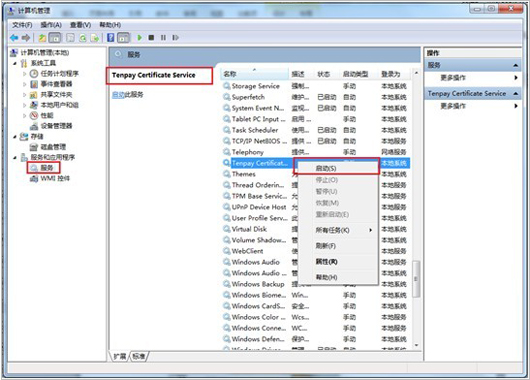Click the Stop Service square icon

(151, 38)
